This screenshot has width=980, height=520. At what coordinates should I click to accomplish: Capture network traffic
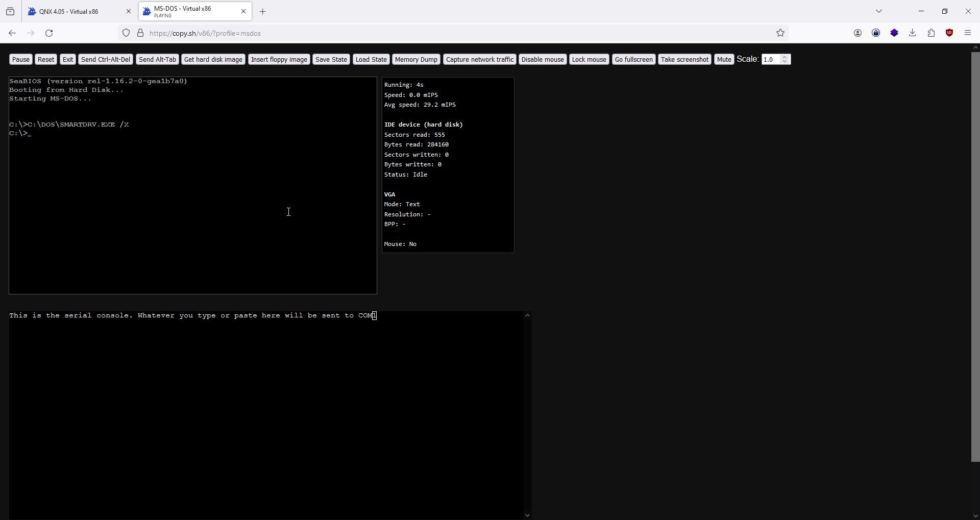tap(480, 60)
